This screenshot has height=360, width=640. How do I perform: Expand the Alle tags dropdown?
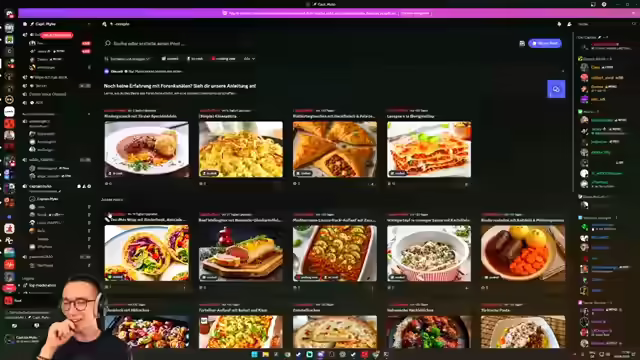pyautogui.click(x=249, y=59)
